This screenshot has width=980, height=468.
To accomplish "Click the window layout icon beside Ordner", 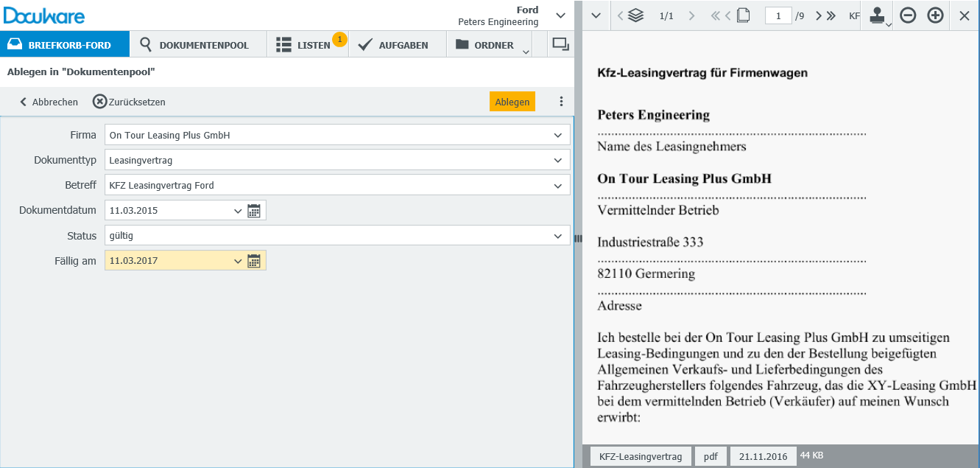I will tap(560, 45).
